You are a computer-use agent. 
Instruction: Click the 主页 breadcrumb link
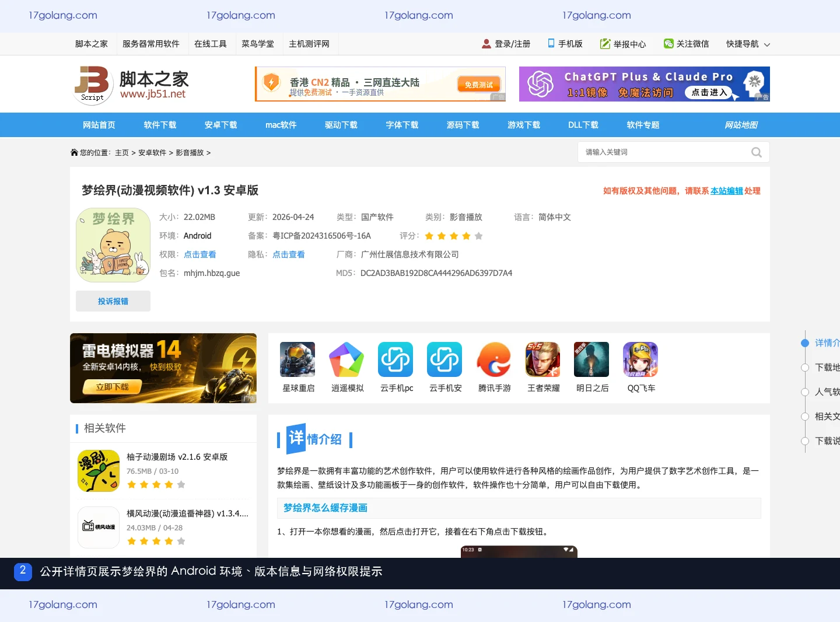pyautogui.click(x=122, y=153)
